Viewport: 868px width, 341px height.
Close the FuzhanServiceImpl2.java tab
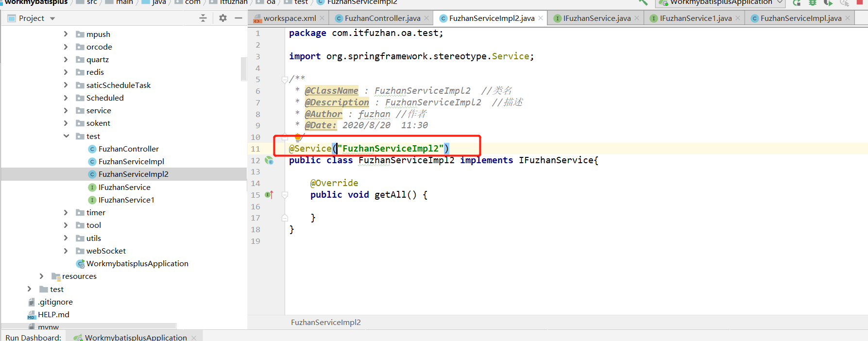click(x=541, y=18)
